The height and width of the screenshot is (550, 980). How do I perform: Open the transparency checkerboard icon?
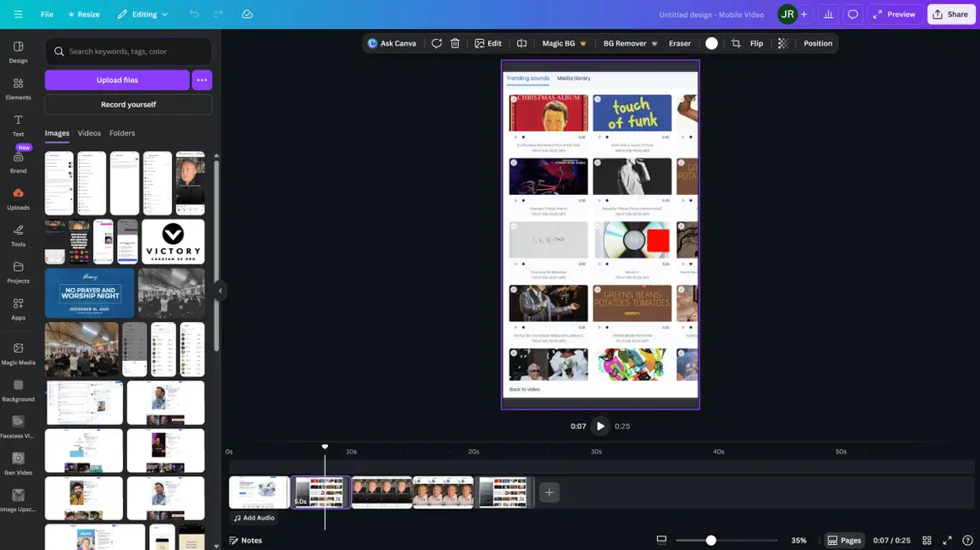[782, 43]
